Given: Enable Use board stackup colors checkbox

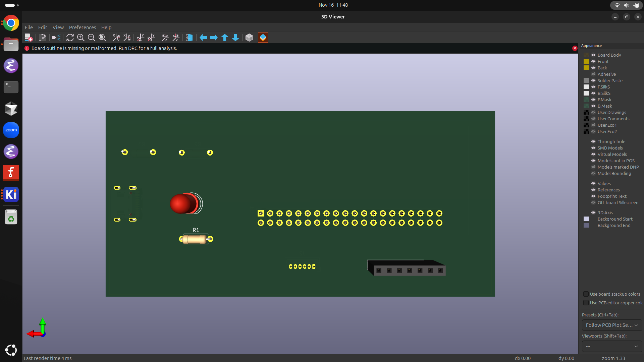Looking at the screenshot, I should point(586,294).
